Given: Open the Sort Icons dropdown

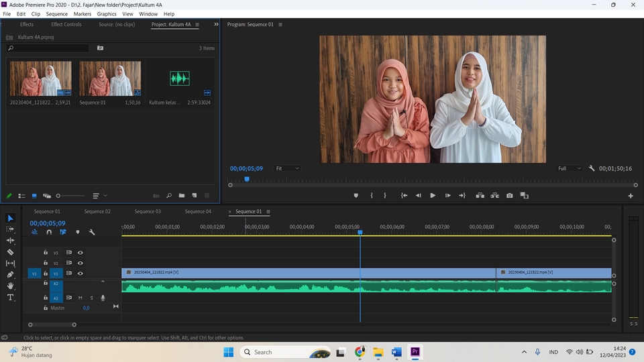Looking at the screenshot, I should pyautogui.click(x=99, y=196).
